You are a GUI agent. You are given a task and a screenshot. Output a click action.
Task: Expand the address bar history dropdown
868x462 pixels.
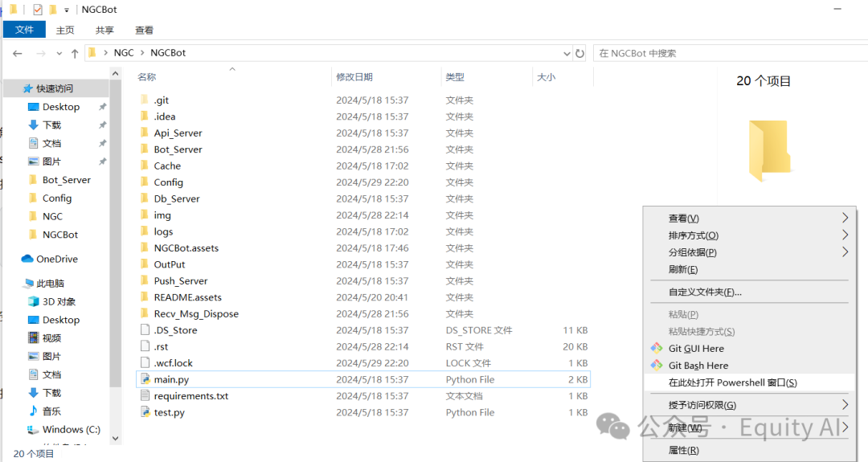pos(567,54)
